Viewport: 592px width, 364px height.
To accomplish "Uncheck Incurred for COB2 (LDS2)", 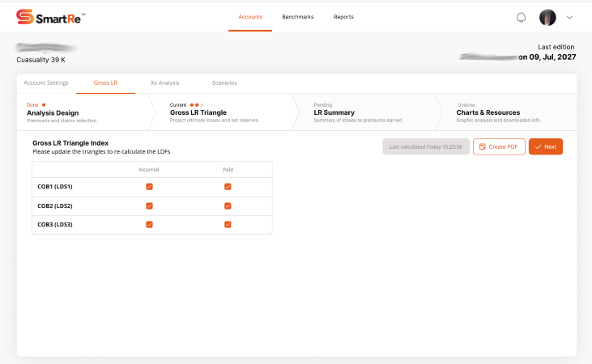I will pos(150,206).
